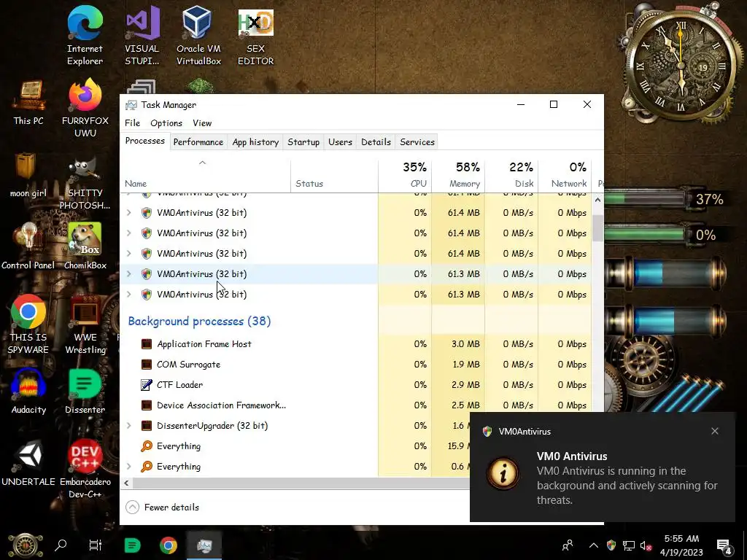The width and height of the screenshot is (747, 560).
Task: Launch FURRYFOX UWU from the desktop
Action: pos(85,108)
